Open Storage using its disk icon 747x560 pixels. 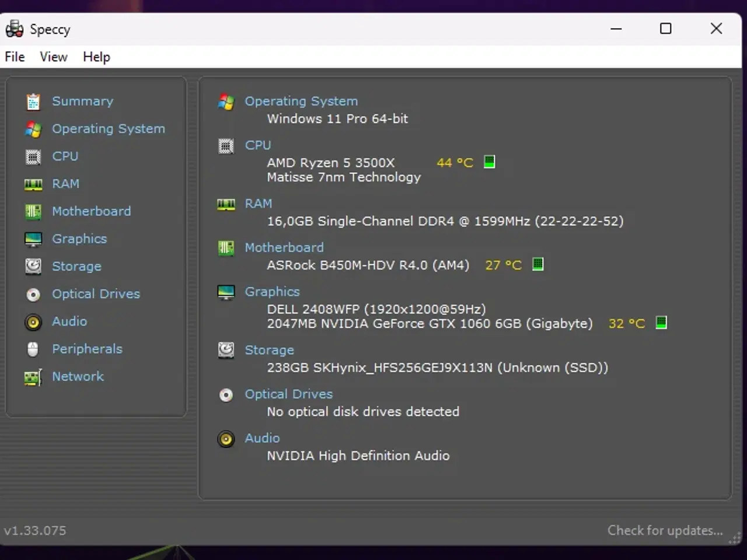coord(33,266)
